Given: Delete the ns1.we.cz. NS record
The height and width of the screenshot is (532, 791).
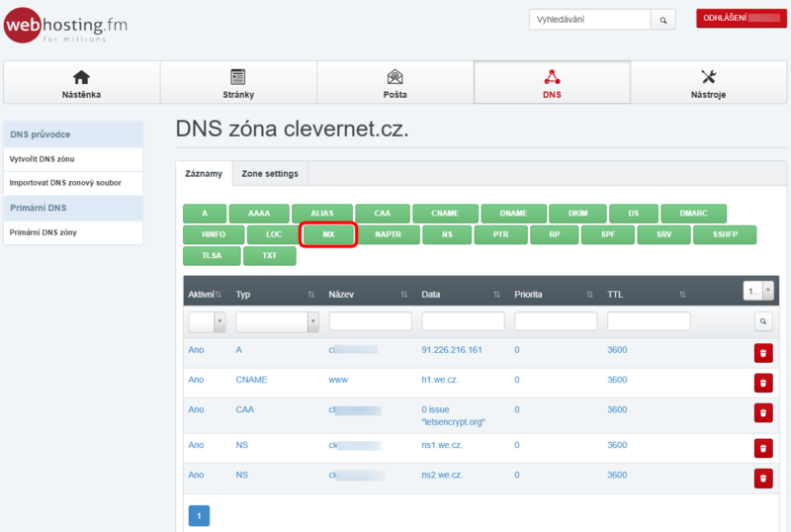Looking at the screenshot, I should pos(762,448).
